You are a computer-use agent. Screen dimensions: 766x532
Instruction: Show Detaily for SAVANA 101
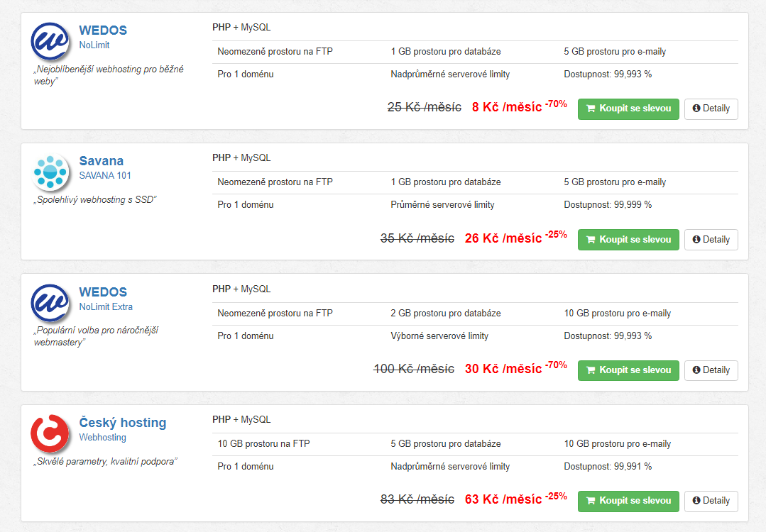[x=711, y=239]
